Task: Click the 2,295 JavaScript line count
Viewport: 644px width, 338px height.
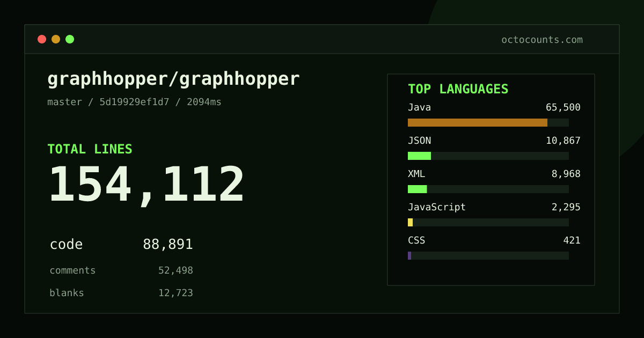Action: pyautogui.click(x=566, y=207)
